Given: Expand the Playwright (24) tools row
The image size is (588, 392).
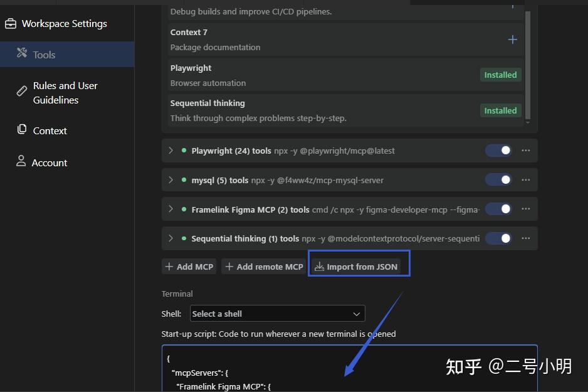Looking at the screenshot, I should [171, 151].
